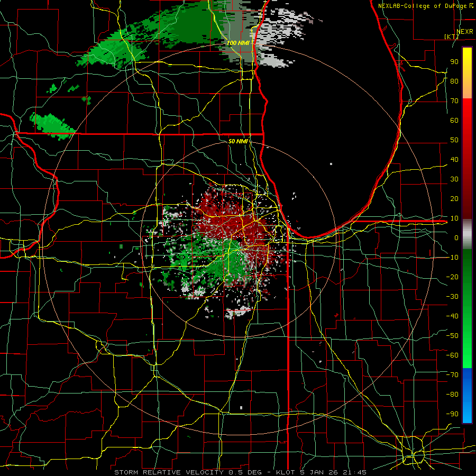Click the 50 NMI range ring label

[x=238, y=141]
